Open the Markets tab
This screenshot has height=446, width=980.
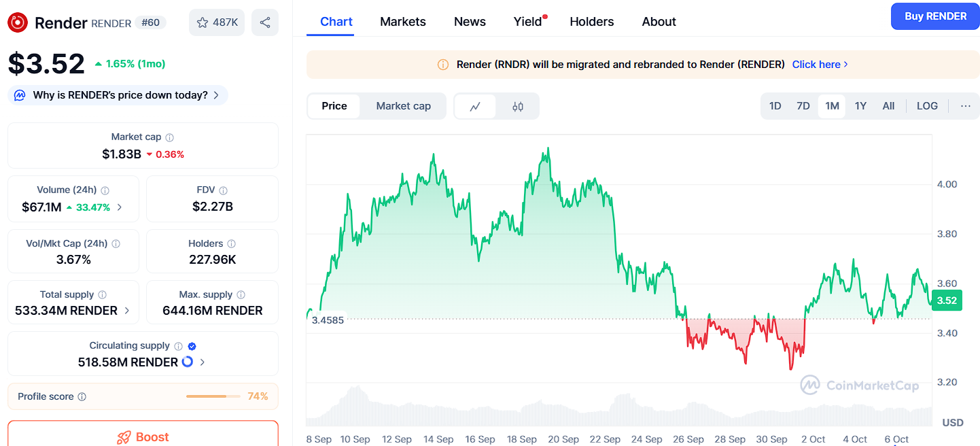[x=403, y=22]
